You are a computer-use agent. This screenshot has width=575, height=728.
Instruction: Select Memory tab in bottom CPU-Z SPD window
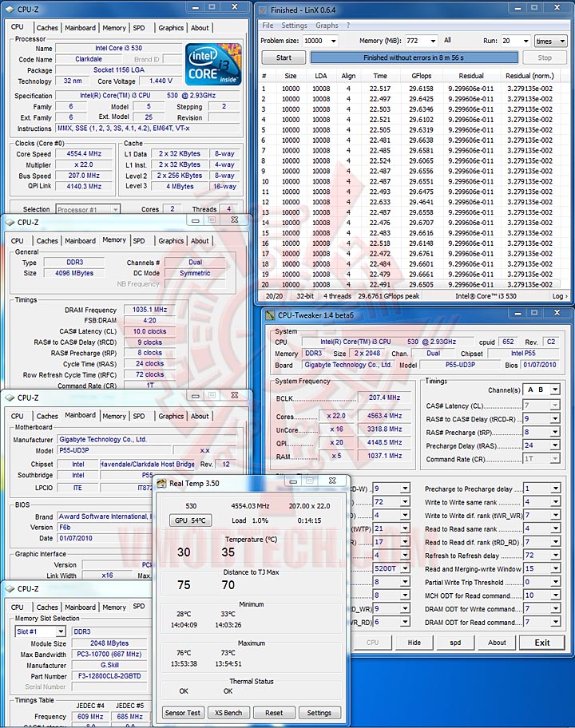pos(113,607)
